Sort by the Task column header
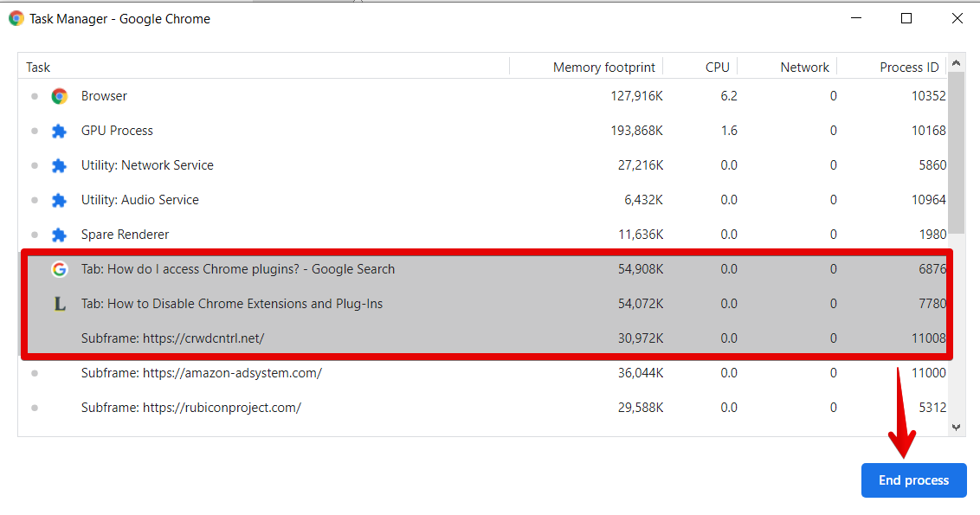The image size is (980, 515). (x=38, y=67)
